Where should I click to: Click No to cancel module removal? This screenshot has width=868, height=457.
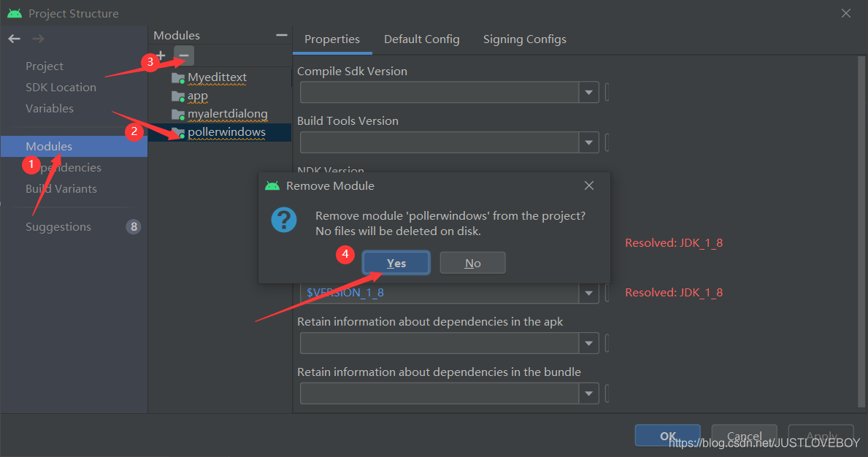coord(472,262)
